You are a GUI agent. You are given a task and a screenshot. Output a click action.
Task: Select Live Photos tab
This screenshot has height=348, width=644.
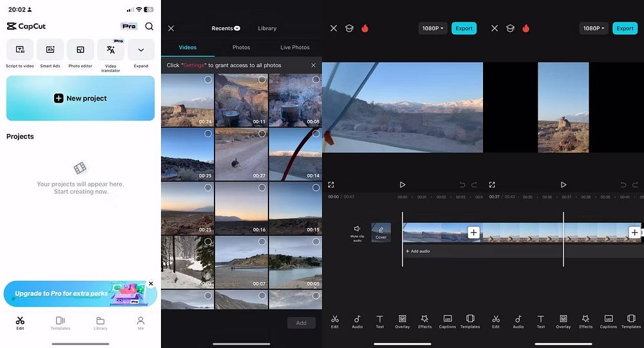coord(295,48)
